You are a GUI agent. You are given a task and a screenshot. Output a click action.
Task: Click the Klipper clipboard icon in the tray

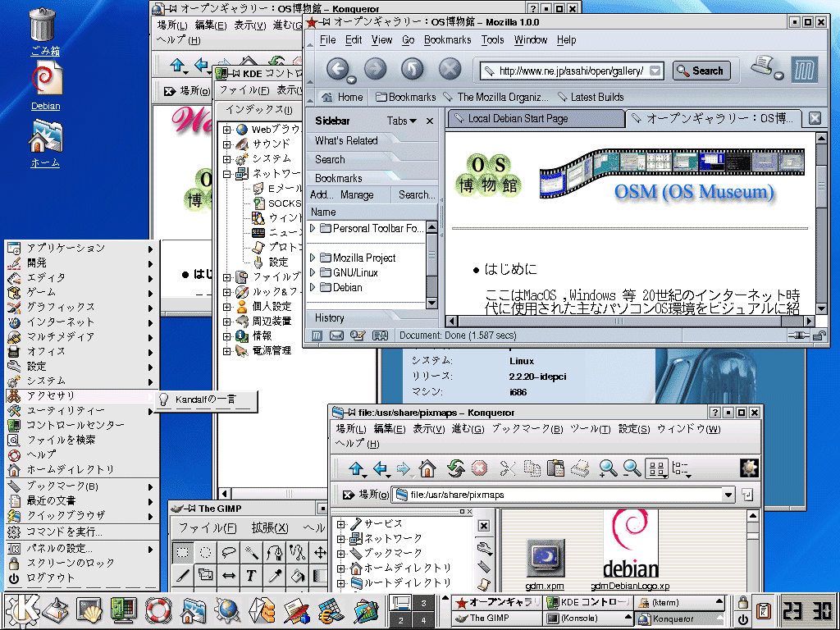[x=763, y=610]
